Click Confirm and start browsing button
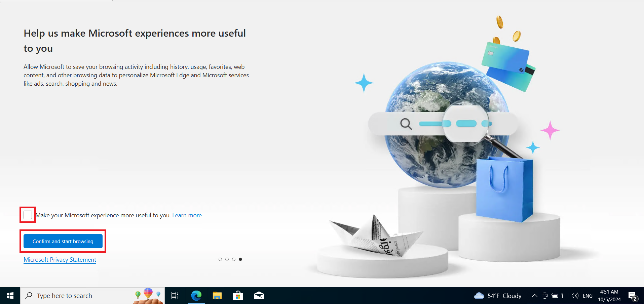This screenshot has height=304, width=644. [63, 241]
